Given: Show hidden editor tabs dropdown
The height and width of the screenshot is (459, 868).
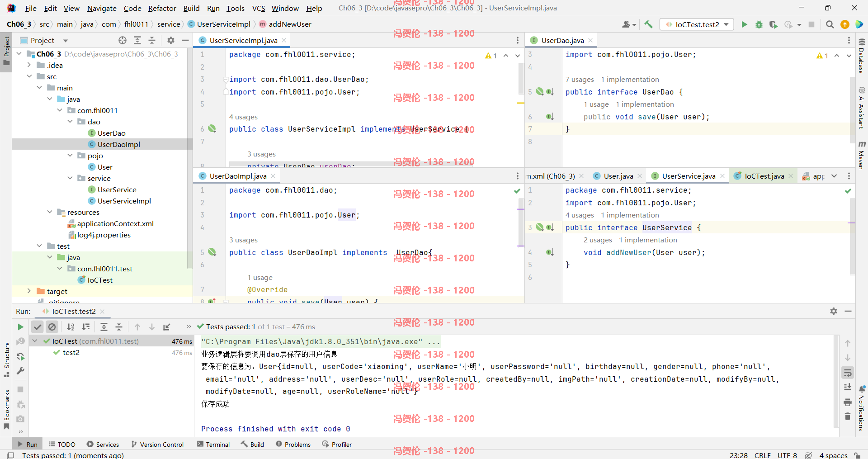Looking at the screenshot, I should click(x=834, y=176).
